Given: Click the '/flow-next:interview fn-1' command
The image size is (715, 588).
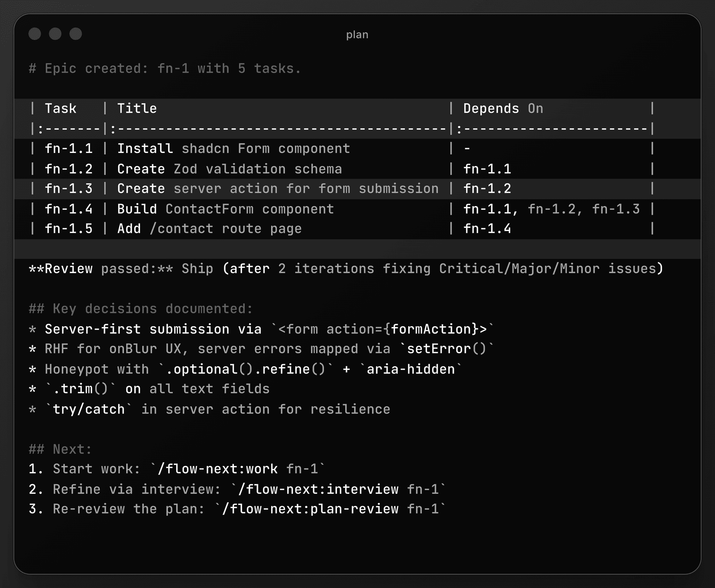Looking at the screenshot, I should click(338, 489).
